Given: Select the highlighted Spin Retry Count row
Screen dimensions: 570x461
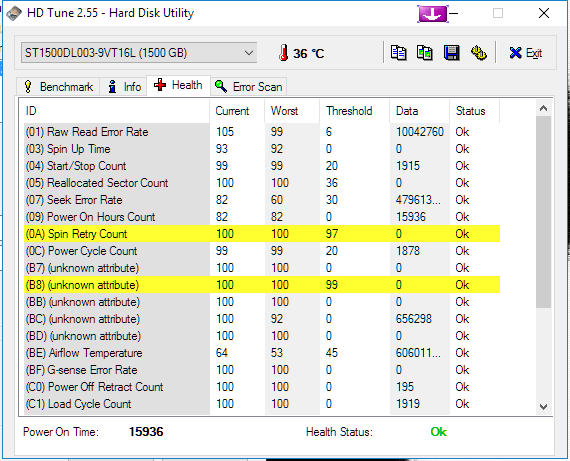Looking at the screenshot, I should coord(262,234).
